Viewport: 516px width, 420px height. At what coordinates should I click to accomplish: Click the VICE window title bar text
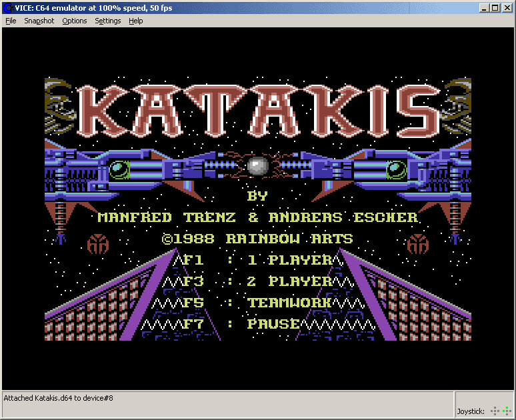93,8
